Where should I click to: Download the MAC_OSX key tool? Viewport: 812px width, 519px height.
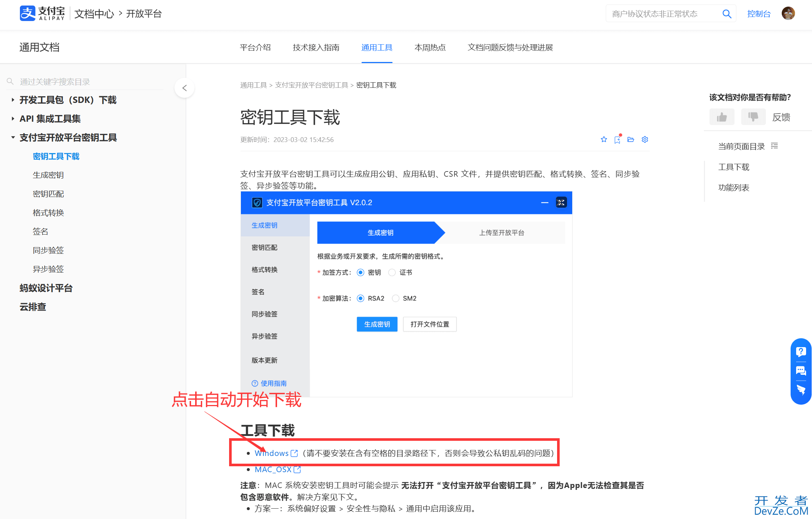[x=273, y=470]
